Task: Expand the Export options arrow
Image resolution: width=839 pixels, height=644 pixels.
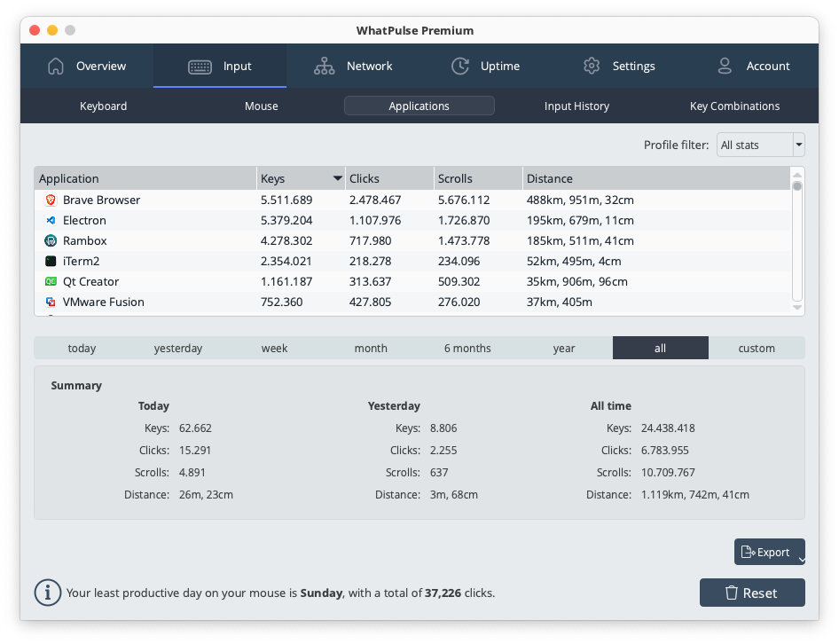Action: point(801,560)
